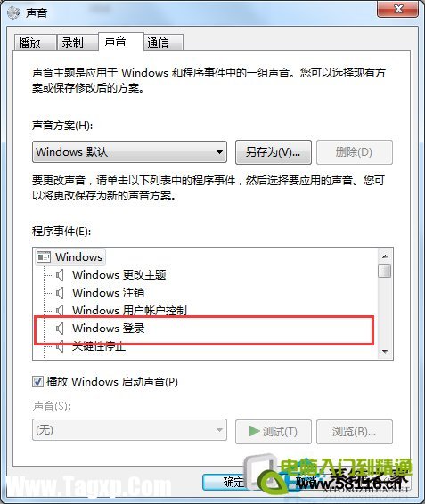Switch to the 播放 tab

click(35, 43)
